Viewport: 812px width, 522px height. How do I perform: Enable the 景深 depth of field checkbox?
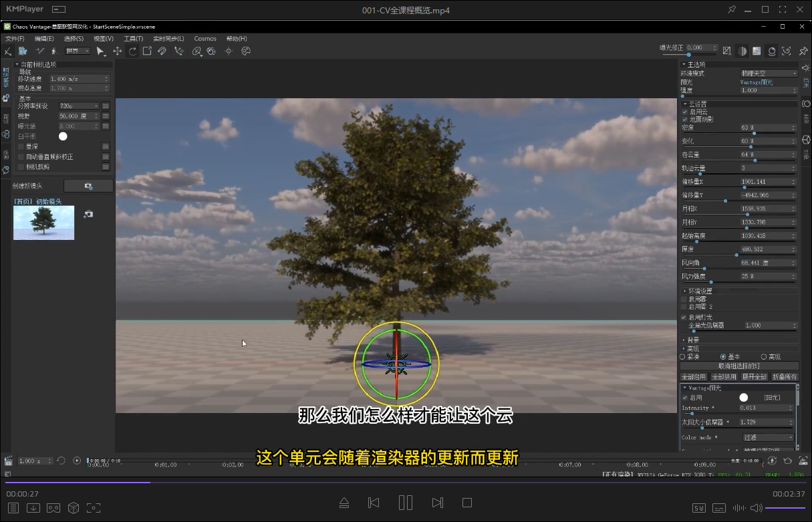pos(21,146)
